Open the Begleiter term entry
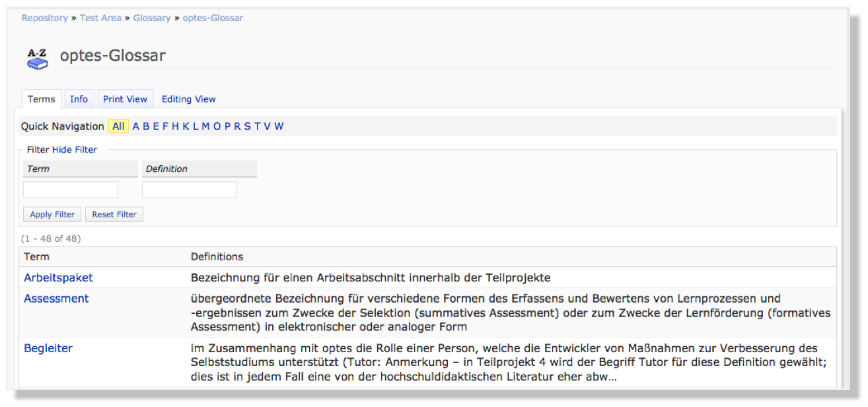868x407 pixels. click(x=48, y=348)
